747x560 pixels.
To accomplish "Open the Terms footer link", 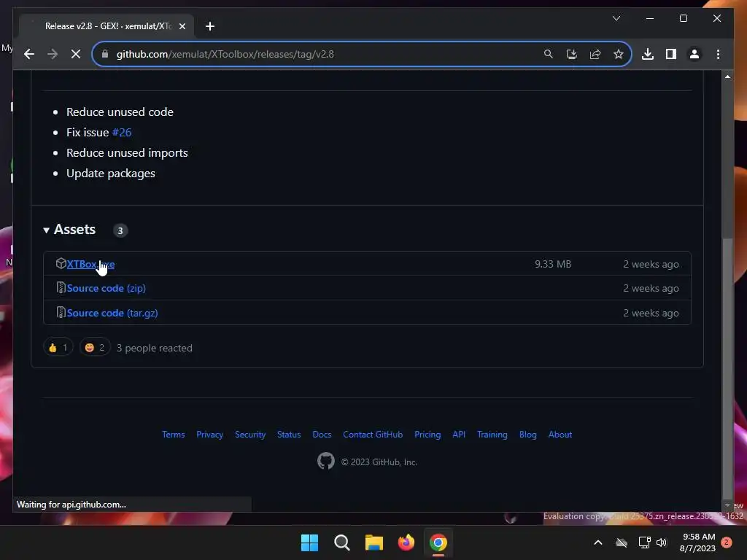I will (174, 435).
